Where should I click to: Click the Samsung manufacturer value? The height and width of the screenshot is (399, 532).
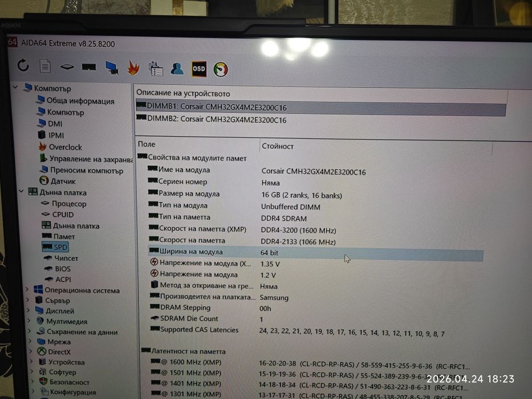tap(274, 298)
